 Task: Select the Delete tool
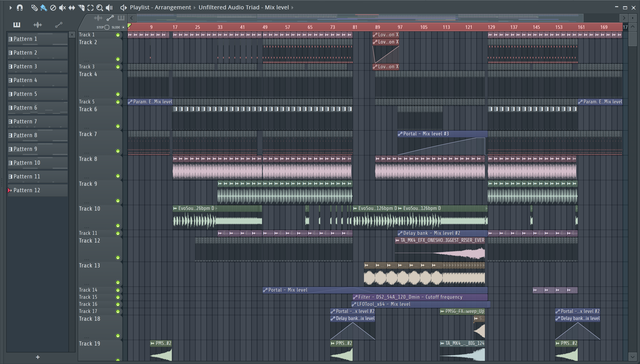coord(53,8)
